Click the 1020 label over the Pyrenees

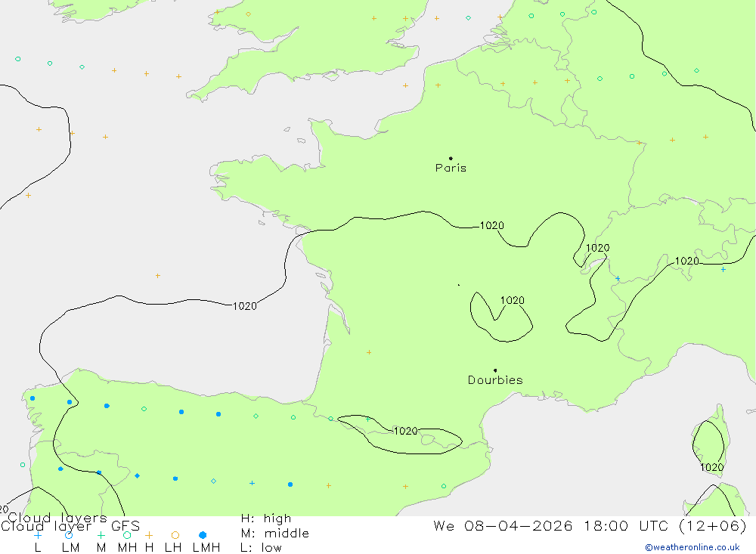pos(405,431)
